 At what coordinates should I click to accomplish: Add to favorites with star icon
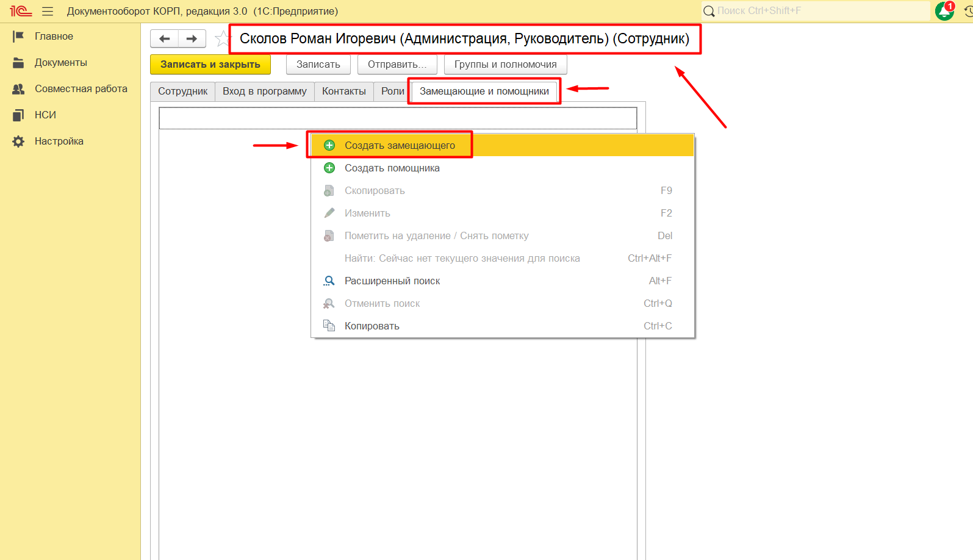pos(223,38)
